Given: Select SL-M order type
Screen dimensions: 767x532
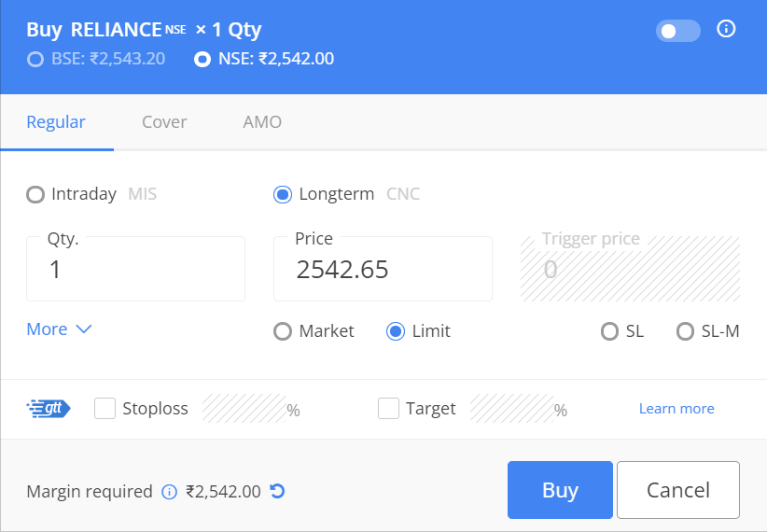Looking at the screenshot, I should click(x=685, y=331).
